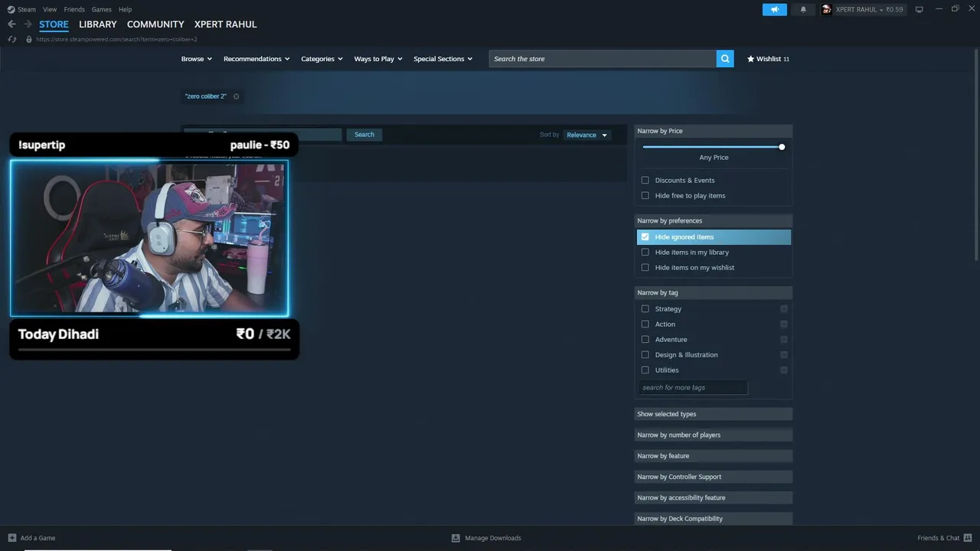This screenshot has height=551, width=980.
Task: Open the notifications bell
Action: (x=803, y=9)
